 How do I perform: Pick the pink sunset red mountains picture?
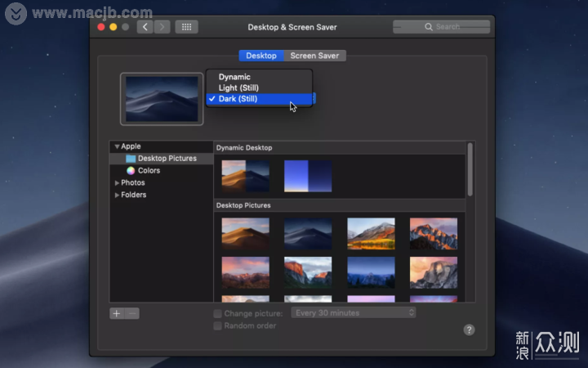tap(245, 272)
